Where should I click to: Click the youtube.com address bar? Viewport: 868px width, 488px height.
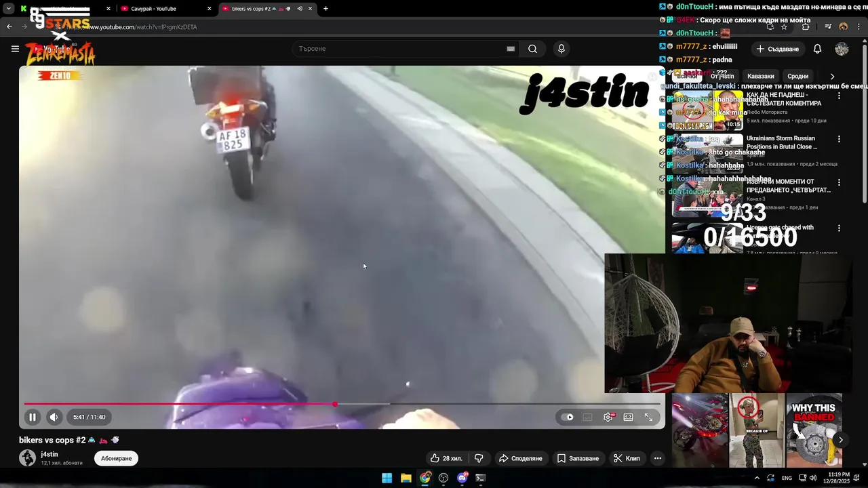coord(407,27)
